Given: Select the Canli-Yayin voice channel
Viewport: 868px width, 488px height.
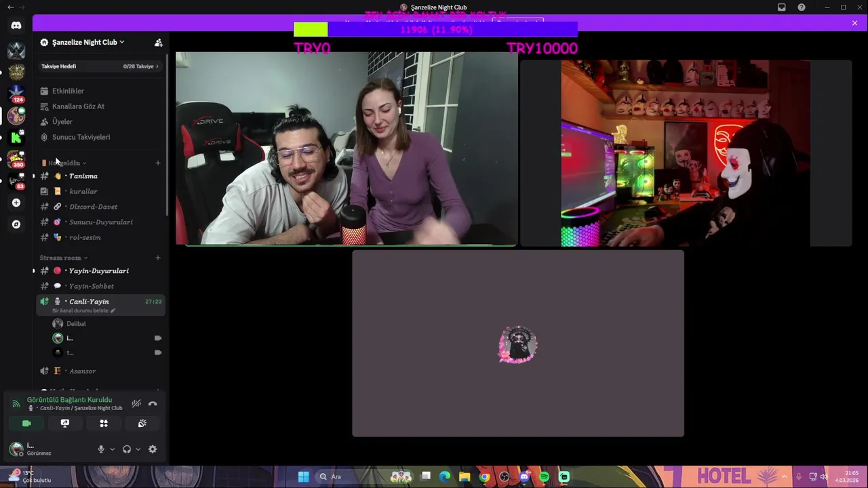Looking at the screenshot, I should coord(100,304).
